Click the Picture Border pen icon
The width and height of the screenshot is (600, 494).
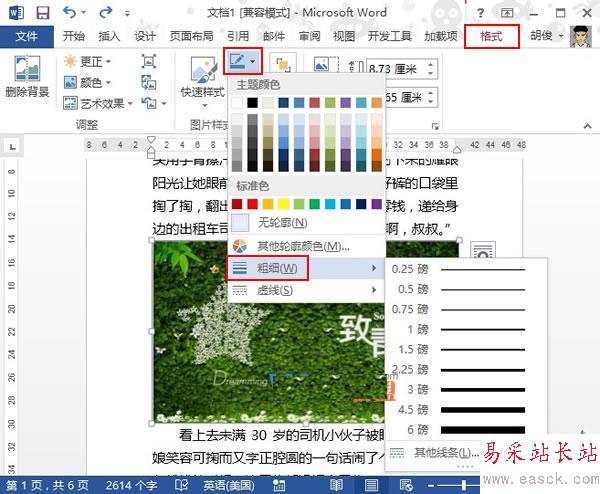[x=237, y=61]
